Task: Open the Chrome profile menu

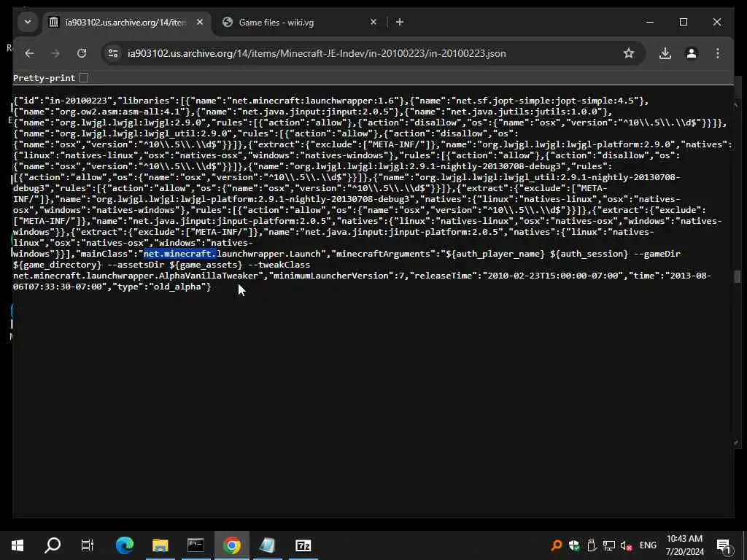Action: [x=692, y=53]
